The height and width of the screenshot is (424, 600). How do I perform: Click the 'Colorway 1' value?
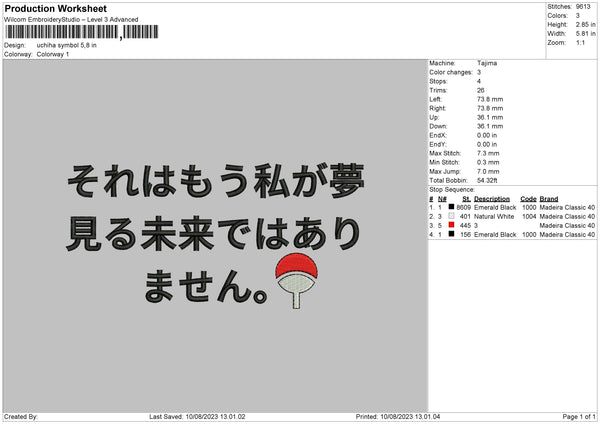(x=53, y=54)
